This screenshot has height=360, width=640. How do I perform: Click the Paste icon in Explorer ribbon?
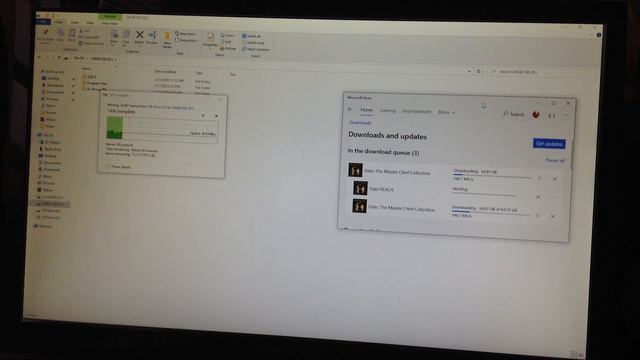71,35
